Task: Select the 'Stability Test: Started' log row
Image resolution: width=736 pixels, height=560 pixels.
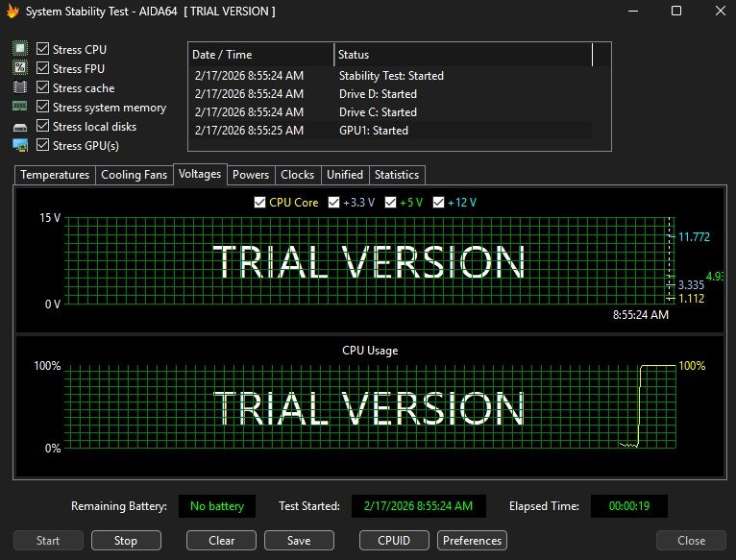Action: pyautogui.click(x=390, y=76)
